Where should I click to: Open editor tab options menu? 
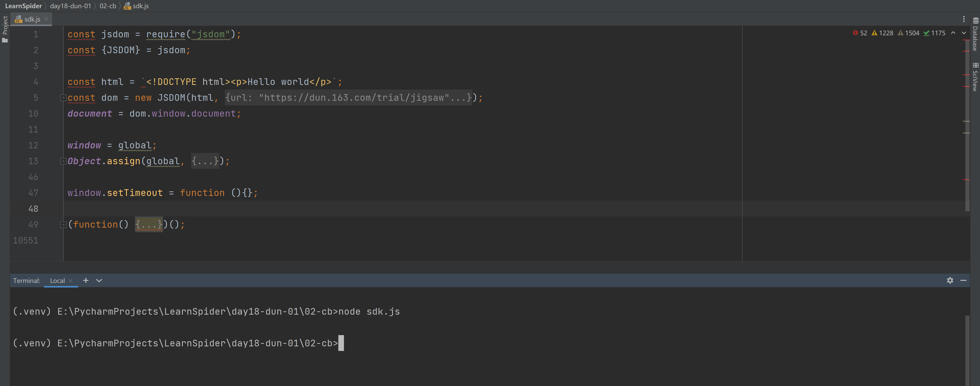(x=964, y=19)
